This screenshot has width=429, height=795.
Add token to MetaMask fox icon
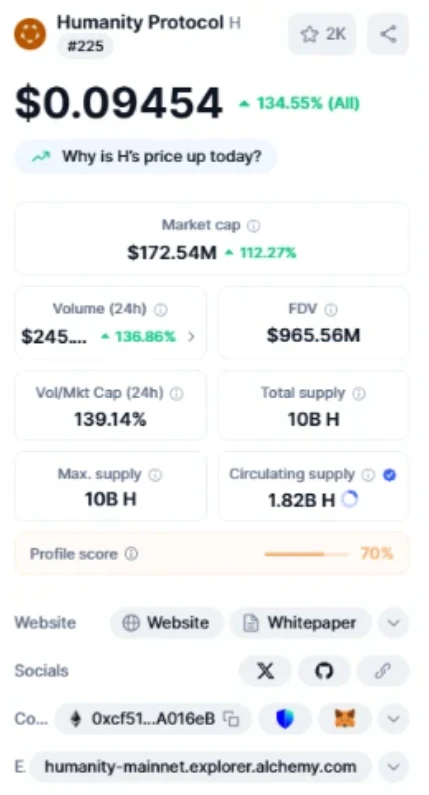pos(345,718)
